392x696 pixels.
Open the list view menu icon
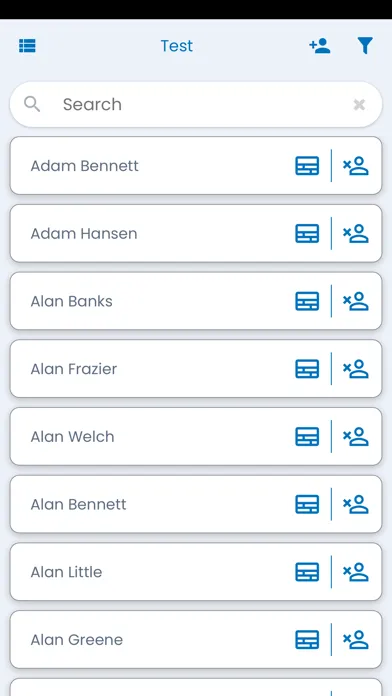click(x=27, y=46)
